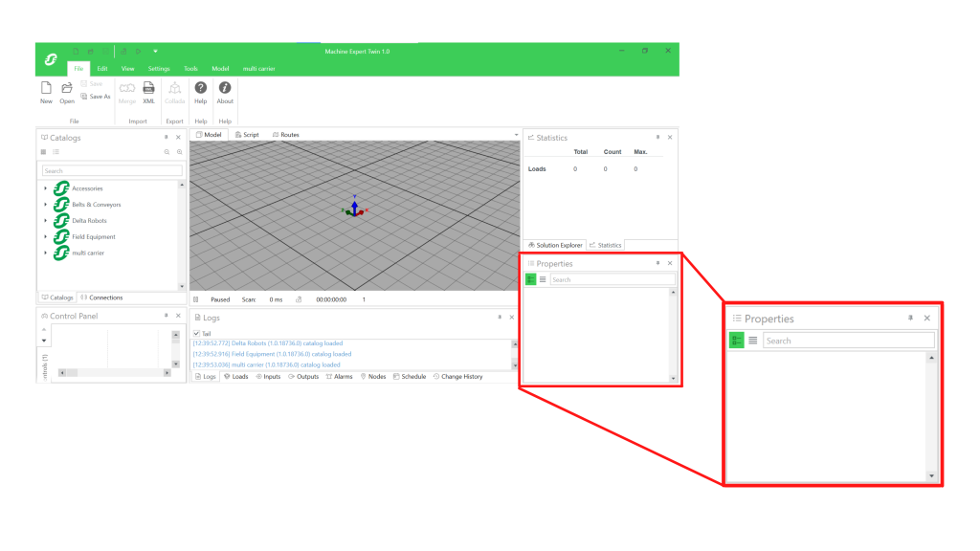Open the quick access toolbar dropdown arrow
This screenshot has width=980, height=551.
(x=155, y=52)
